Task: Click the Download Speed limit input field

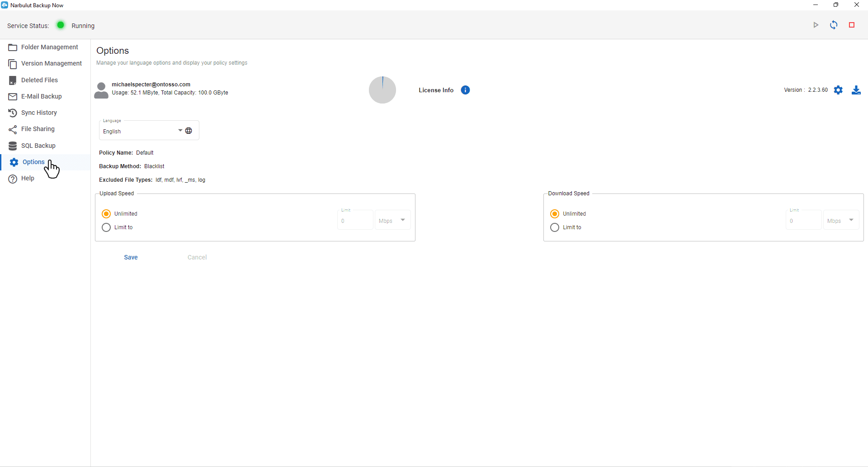Action: pos(804,220)
